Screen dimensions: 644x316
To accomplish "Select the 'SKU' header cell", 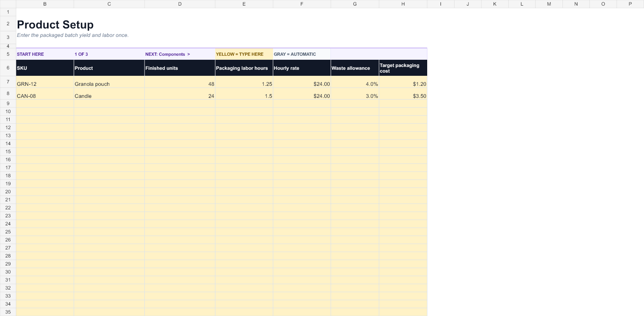I will coord(45,68).
